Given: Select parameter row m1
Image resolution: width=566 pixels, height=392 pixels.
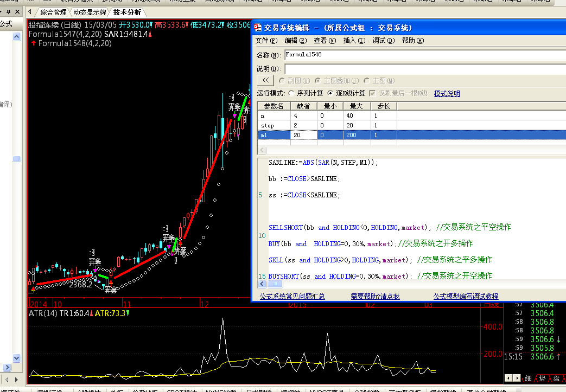Looking at the screenshot, I should [x=411, y=135].
